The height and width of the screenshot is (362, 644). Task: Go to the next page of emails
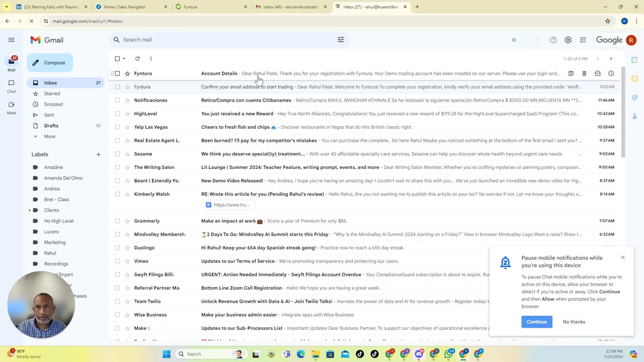(611, 59)
